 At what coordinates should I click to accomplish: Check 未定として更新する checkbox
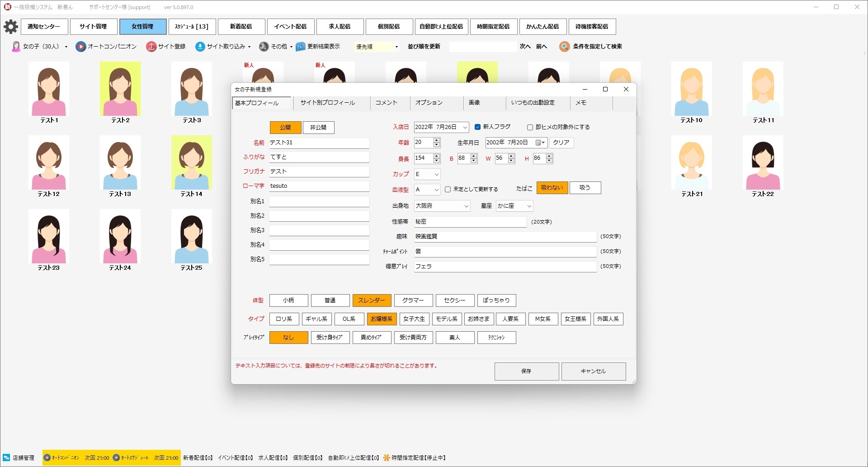point(448,190)
